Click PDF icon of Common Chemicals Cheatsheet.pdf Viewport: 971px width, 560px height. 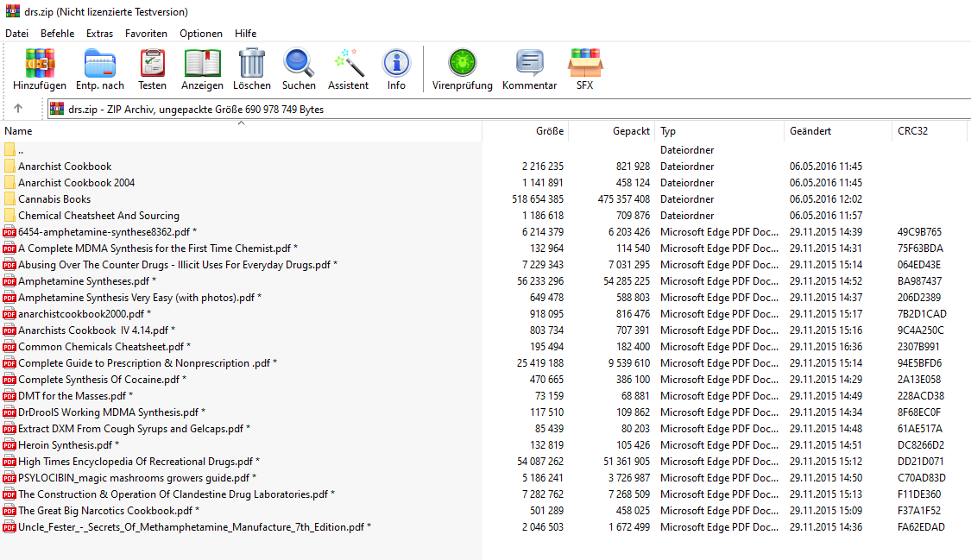[9, 347]
